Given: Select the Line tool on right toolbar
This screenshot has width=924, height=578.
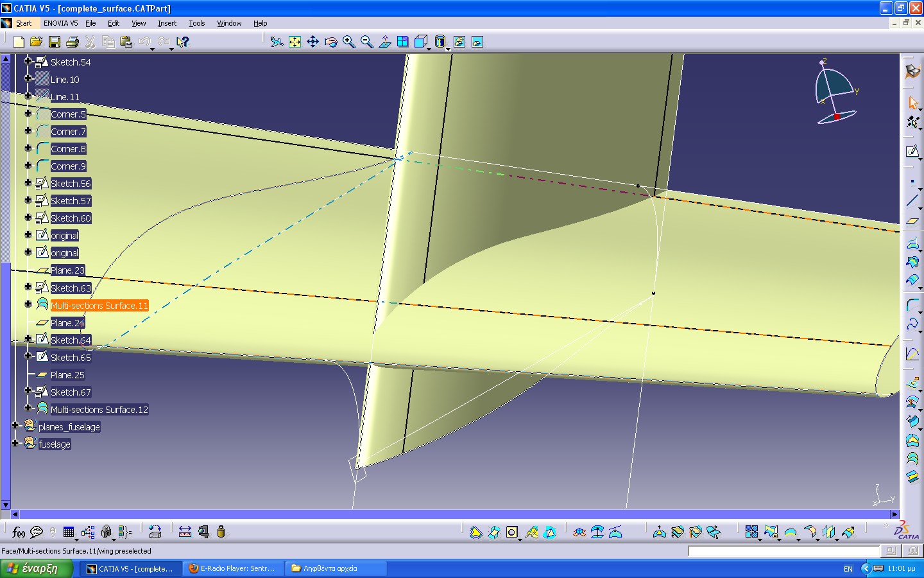Looking at the screenshot, I should [x=912, y=200].
